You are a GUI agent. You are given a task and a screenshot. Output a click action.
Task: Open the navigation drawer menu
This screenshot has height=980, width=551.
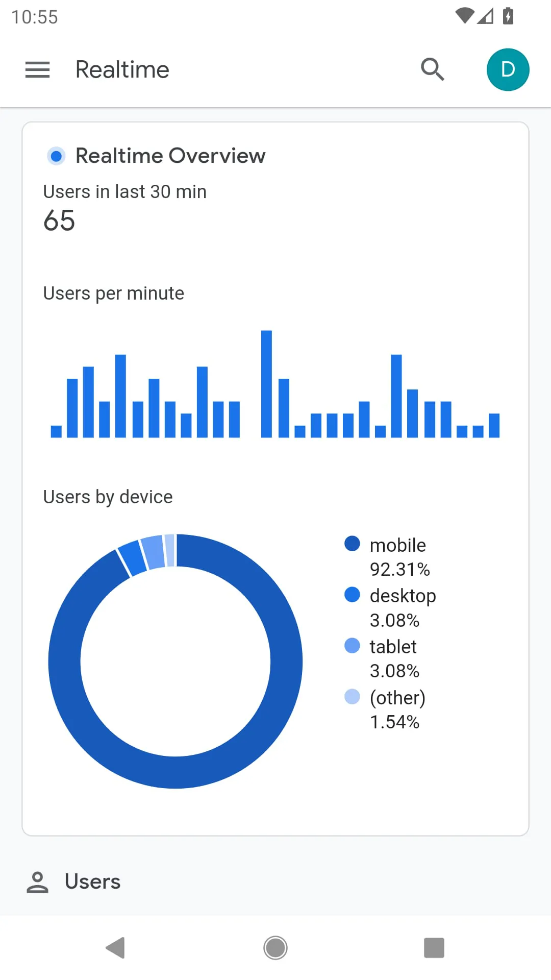click(x=37, y=69)
